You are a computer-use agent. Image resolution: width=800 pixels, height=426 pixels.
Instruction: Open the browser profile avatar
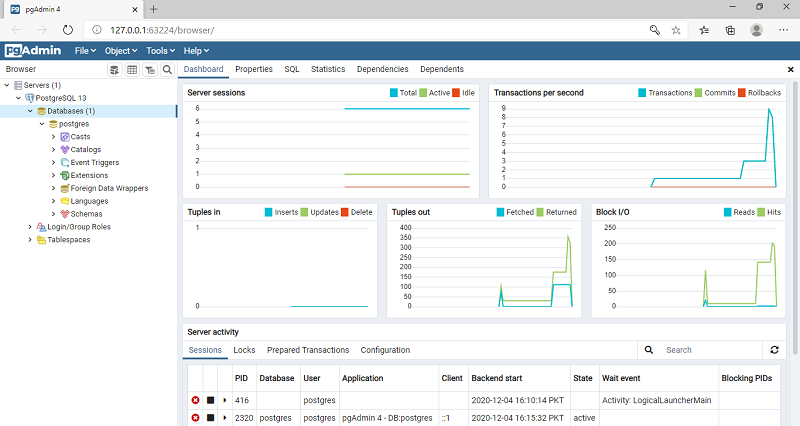pyautogui.click(x=757, y=30)
